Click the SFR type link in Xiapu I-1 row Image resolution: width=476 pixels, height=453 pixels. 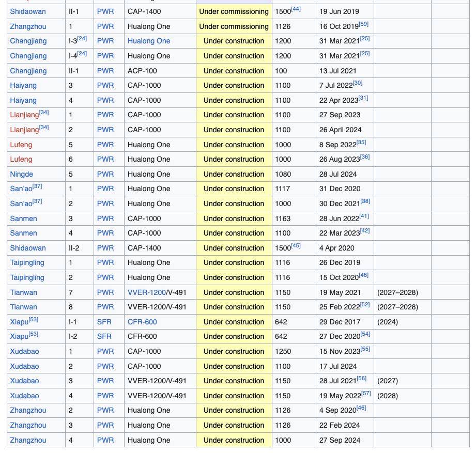(104, 322)
